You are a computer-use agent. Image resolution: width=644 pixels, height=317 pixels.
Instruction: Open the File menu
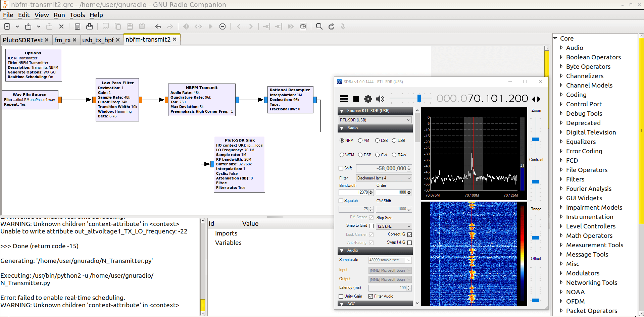point(8,15)
